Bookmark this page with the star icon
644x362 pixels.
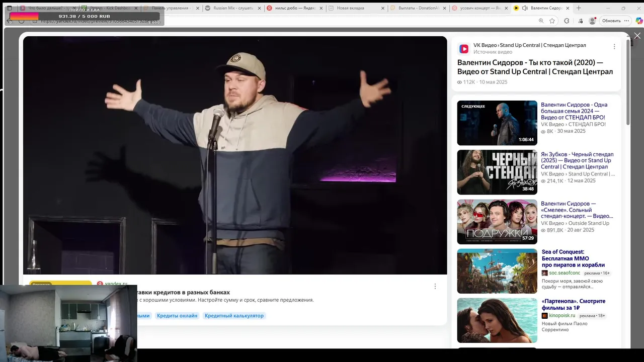pos(552,21)
